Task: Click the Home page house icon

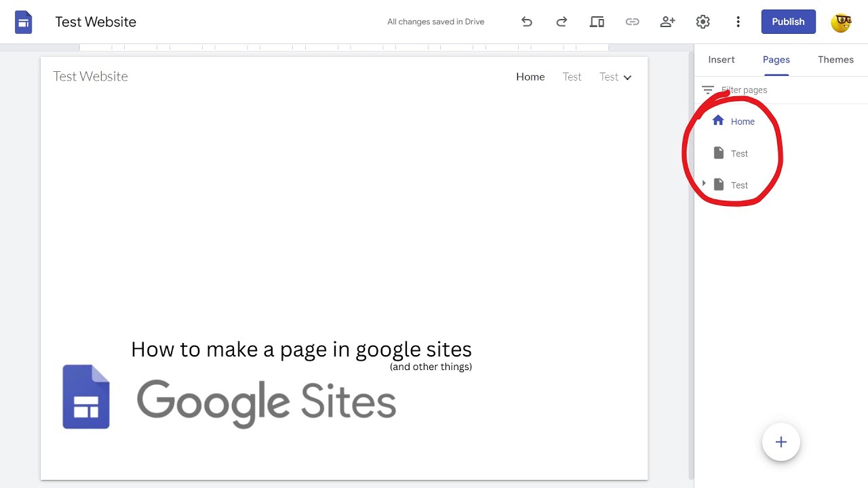Action: pos(718,121)
